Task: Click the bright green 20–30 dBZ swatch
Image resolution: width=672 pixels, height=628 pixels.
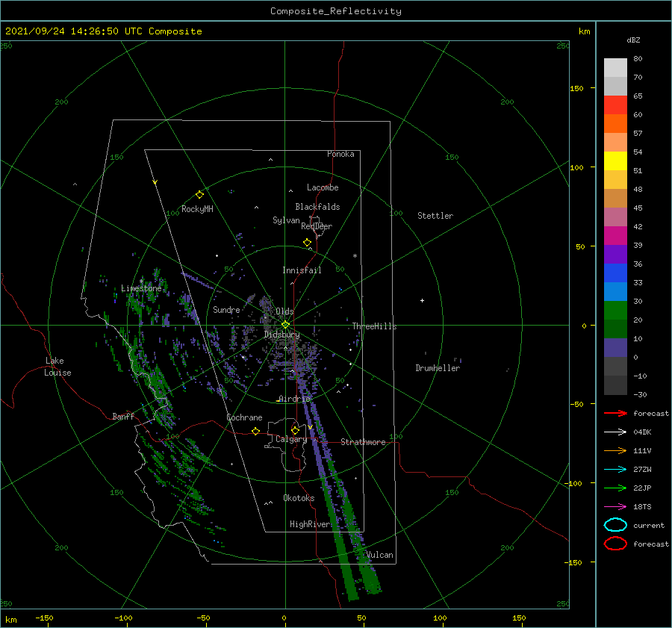Action: click(615, 311)
